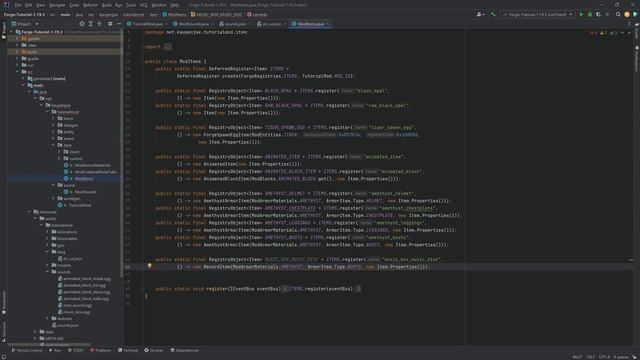Collapse the item package in project tree

53,145
